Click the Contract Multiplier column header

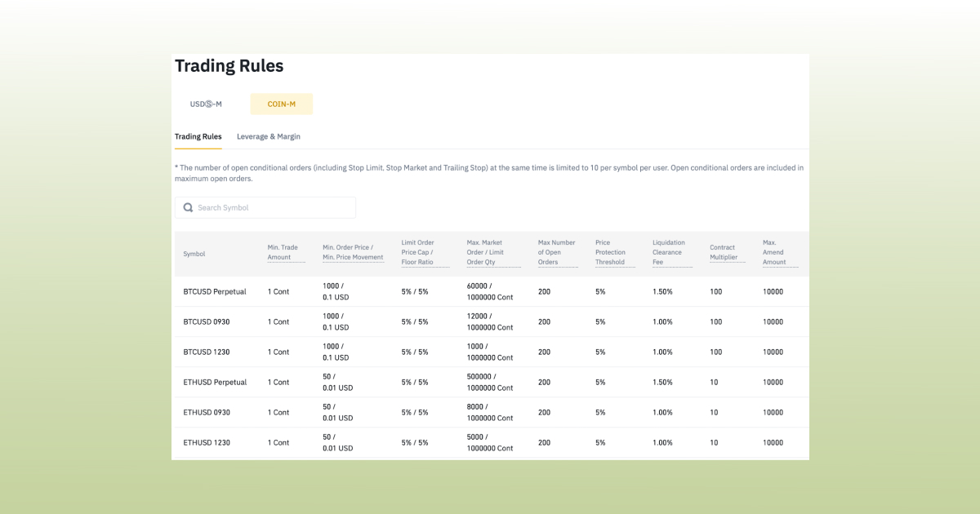725,252
